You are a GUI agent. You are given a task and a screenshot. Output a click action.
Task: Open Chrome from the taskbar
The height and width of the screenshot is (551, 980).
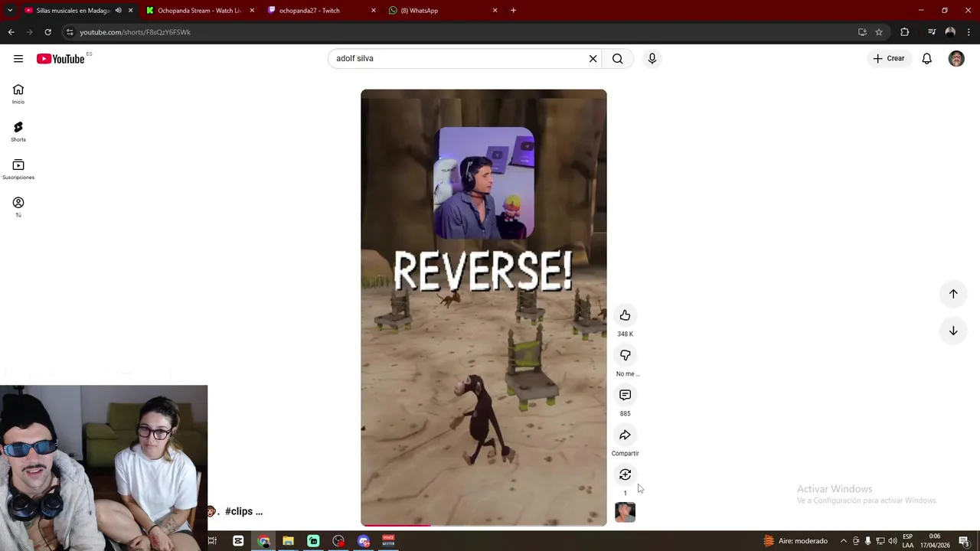pos(263,541)
